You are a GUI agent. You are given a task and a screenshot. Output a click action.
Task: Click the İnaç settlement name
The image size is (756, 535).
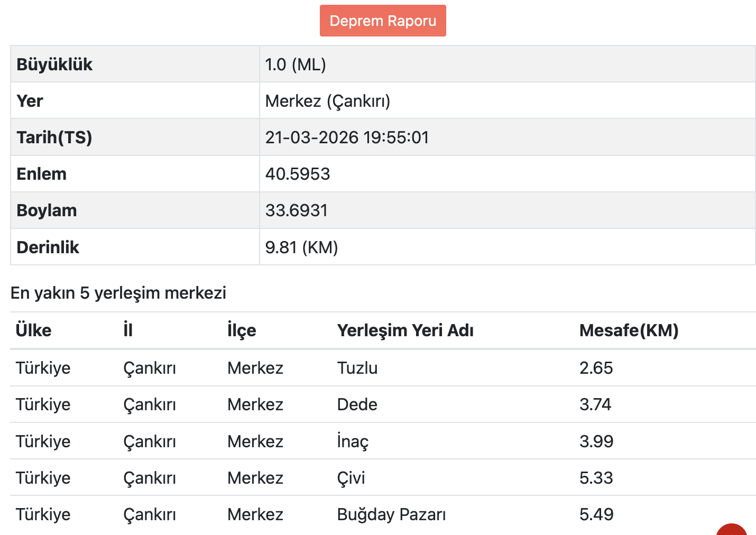pyautogui.click(x=353, y=441)
